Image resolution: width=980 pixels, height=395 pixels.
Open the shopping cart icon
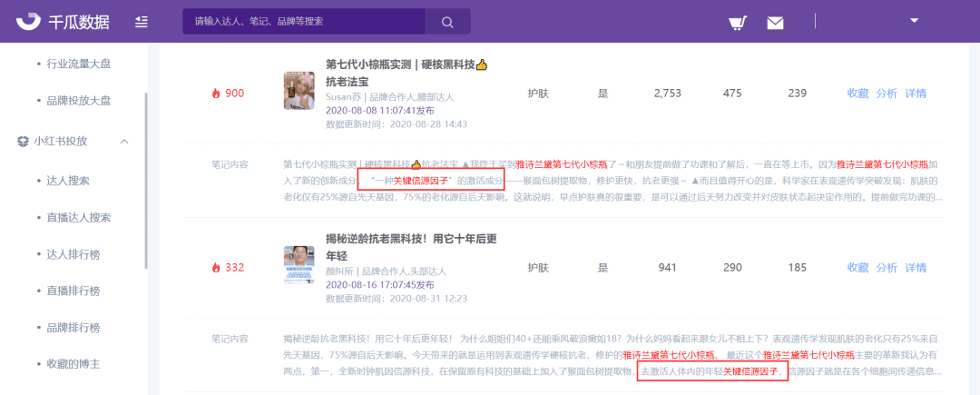[738, 23]
